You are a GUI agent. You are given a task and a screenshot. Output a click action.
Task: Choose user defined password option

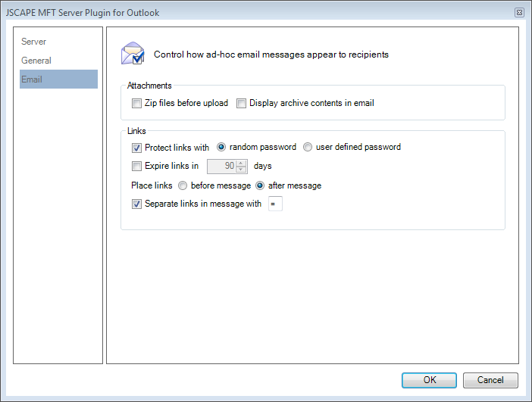tap(308, 148)
